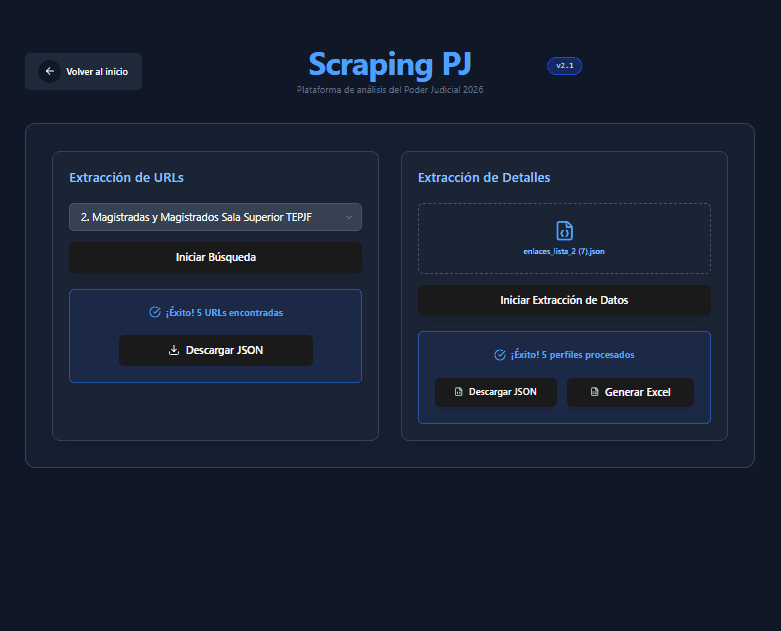Click the JSON file icon in upload area
The width and height of the screenshot is (781, 631).
[564, 231]
